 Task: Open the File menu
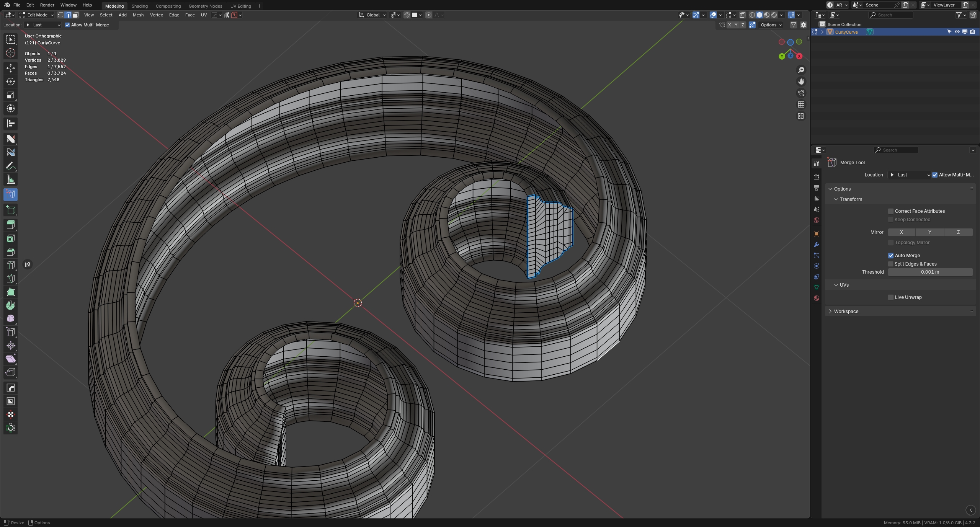coord(17,5)
